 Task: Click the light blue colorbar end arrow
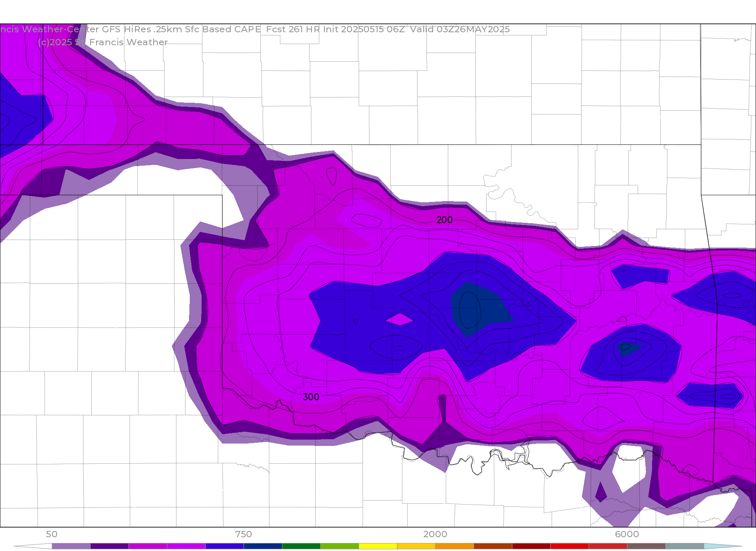pos(723,546)
